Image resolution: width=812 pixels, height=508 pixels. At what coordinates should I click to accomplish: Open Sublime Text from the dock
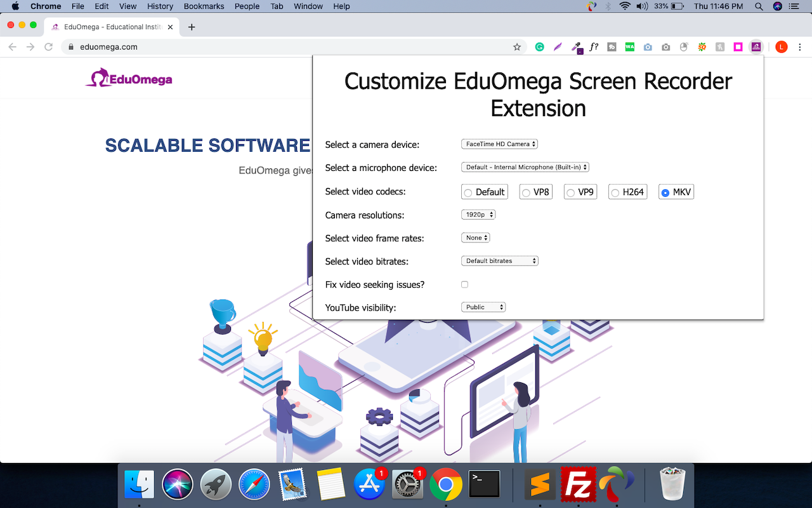pyautogui.click(x=540, y=484)
